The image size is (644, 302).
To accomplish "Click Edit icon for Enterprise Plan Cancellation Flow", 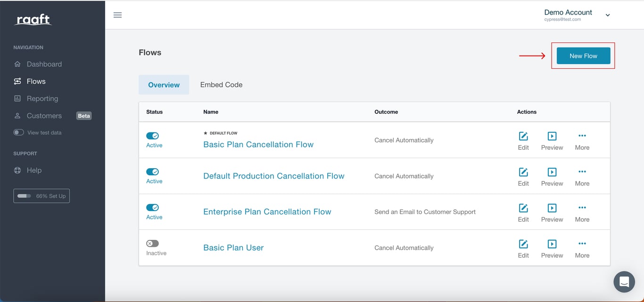I will 523,208.
